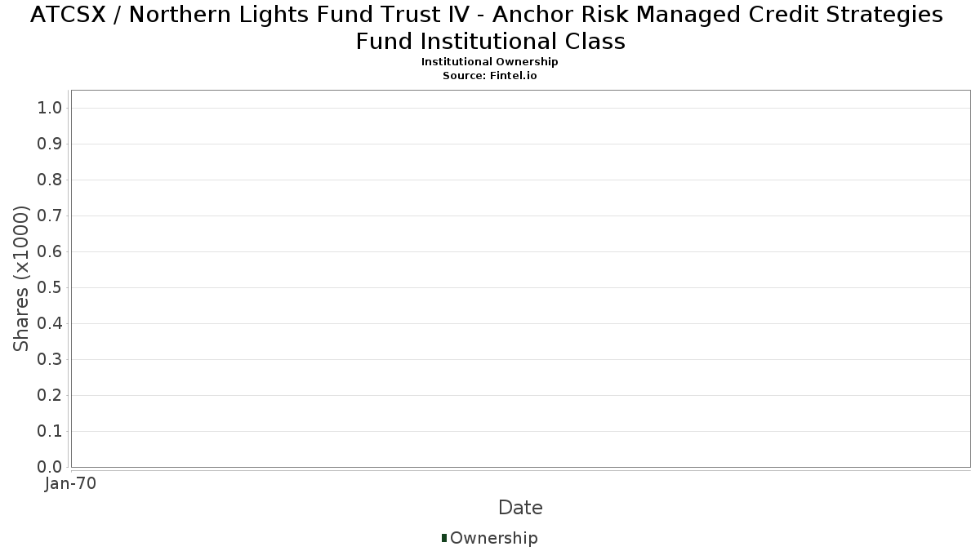The width and height of the screenshot is (980, 551).
Task: Click the 0.4 y-axis tick label
Action: click(x=51, y=324)
